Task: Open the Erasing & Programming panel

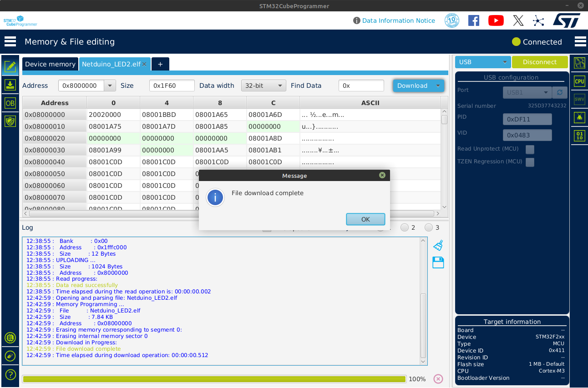Action: point(10,85)
